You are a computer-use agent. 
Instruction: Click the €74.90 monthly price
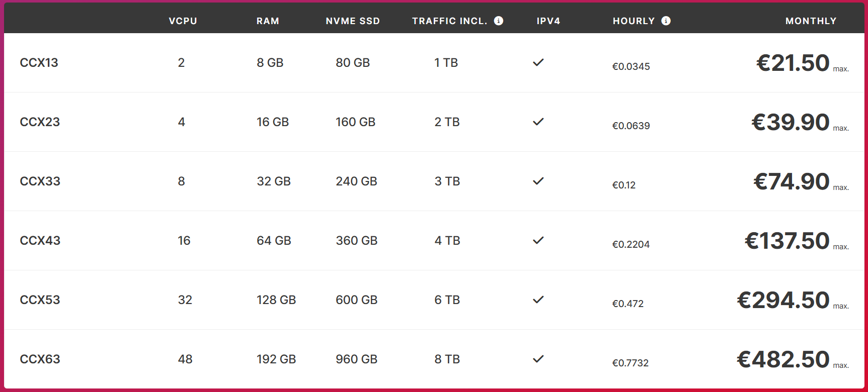point(792,181)
